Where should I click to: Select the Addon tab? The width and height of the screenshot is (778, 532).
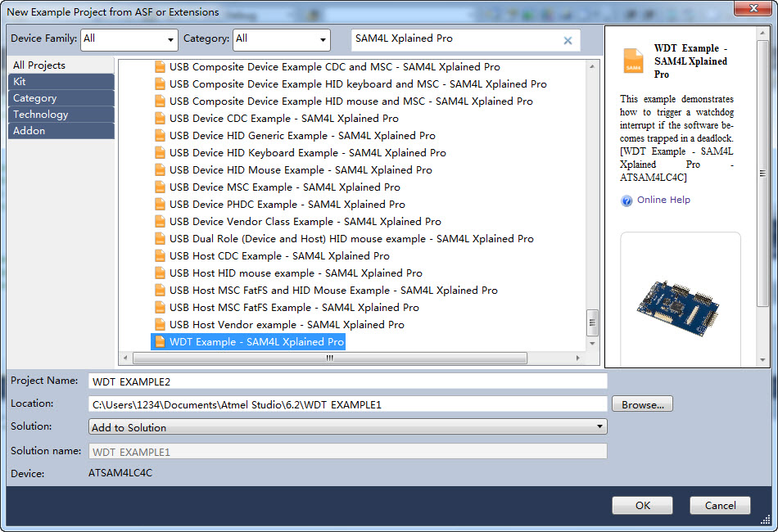pyautogui.click(x=61, y=131)
